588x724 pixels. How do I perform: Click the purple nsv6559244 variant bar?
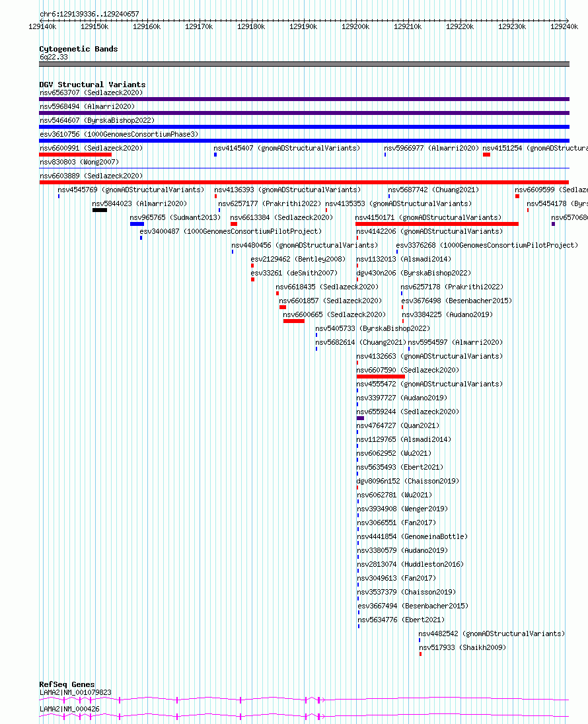click(x=360, y=418)
